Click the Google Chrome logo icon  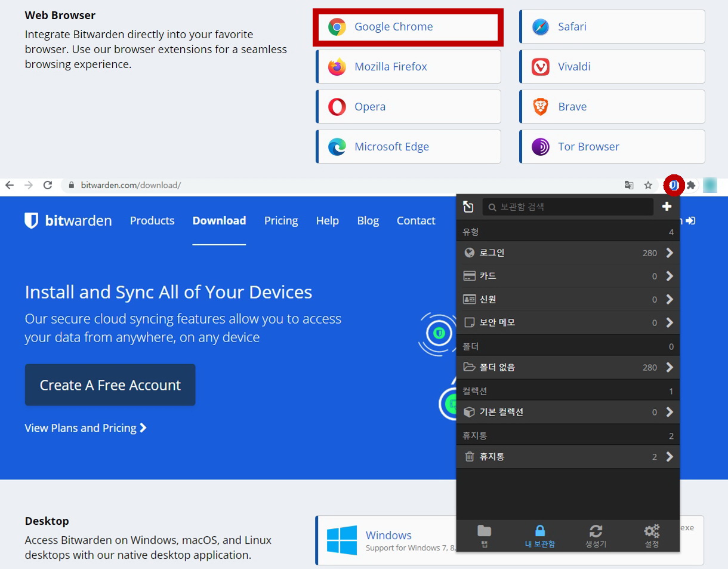pos(337,27)
